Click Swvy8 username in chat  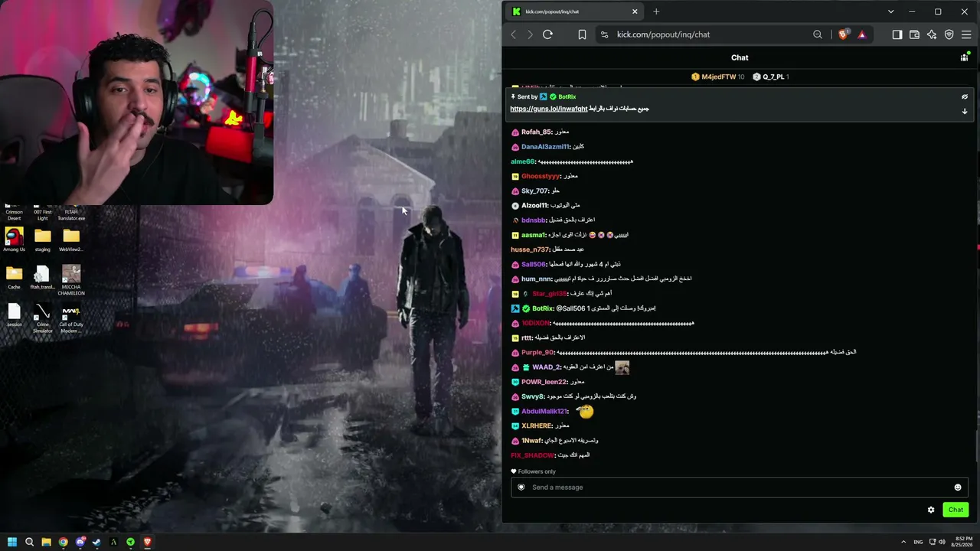pos(533,396)
